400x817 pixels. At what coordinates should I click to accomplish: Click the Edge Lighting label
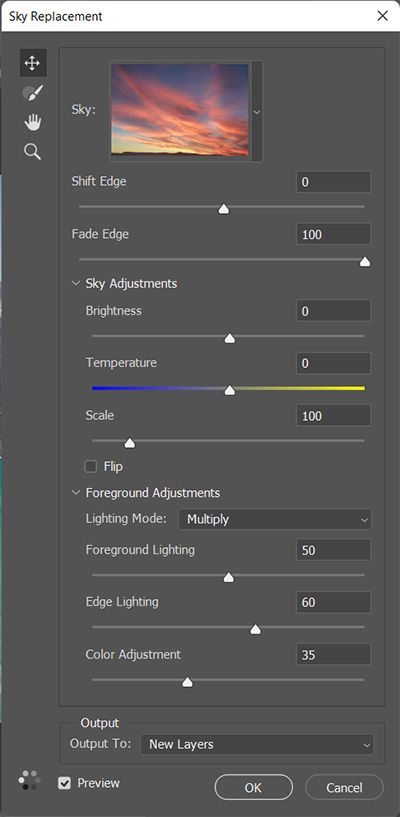[122, 602]
